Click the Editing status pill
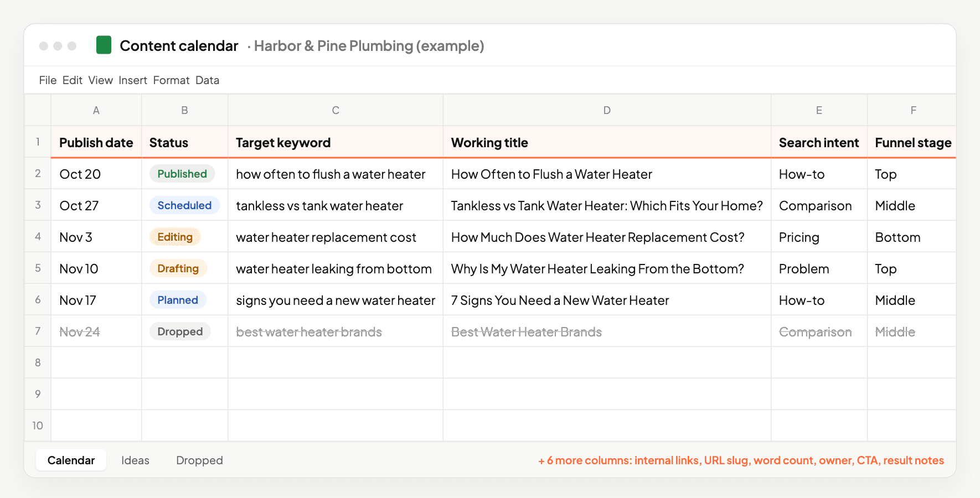The width and height of the screenshot is (980, 498). [175, 237]
